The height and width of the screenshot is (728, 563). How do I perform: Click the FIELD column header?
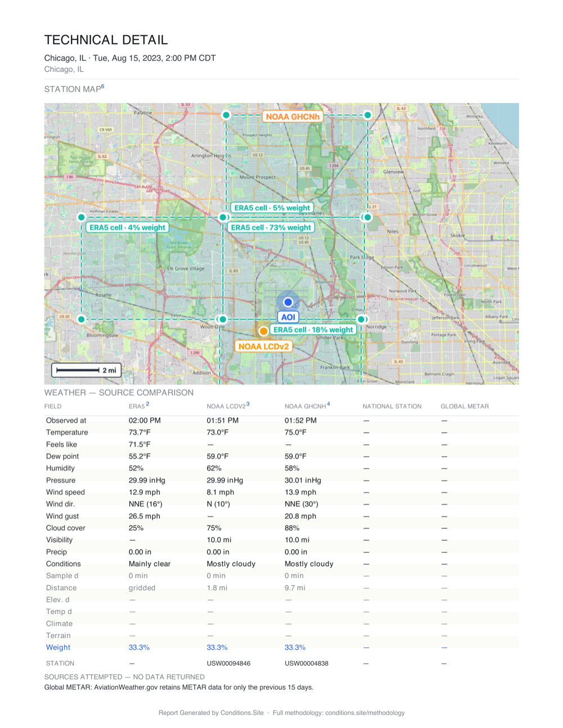click(53, 406)
